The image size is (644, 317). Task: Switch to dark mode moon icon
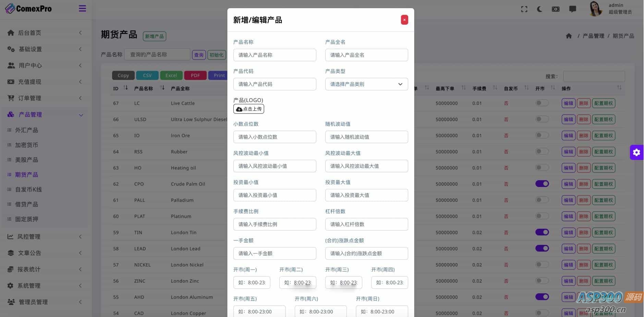(x=539, y=9)
